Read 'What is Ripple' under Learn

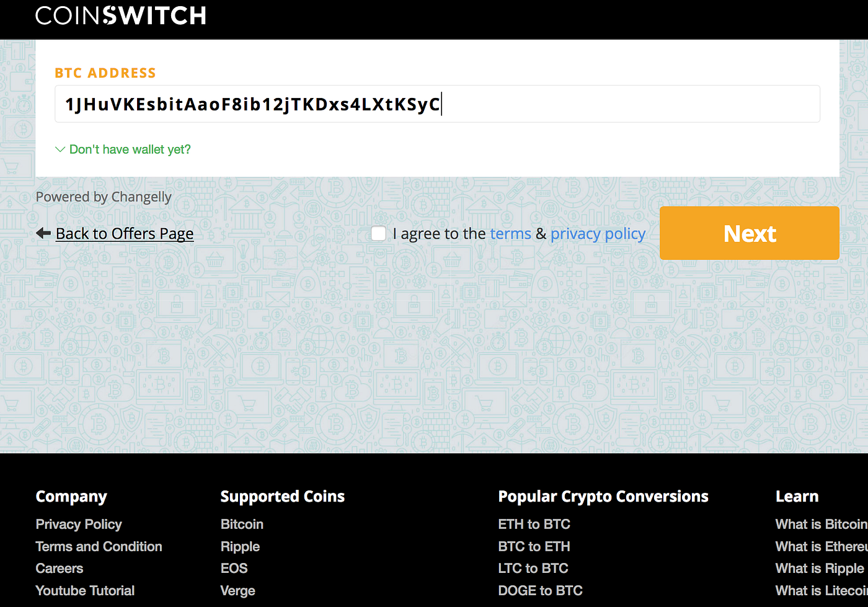tap(820, 569)
